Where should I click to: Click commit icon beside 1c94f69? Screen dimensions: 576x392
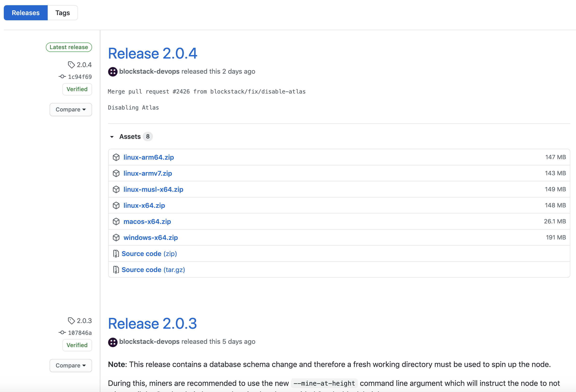62,77
